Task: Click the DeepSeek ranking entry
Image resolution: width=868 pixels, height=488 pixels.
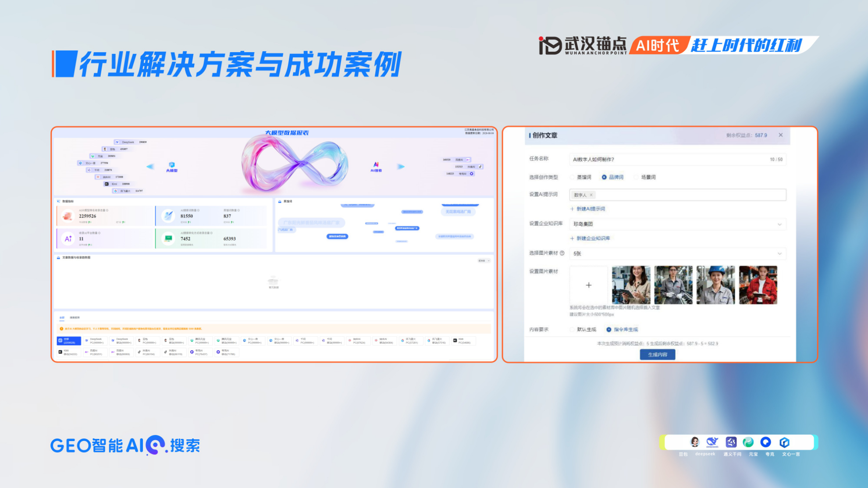Action: 131,142
